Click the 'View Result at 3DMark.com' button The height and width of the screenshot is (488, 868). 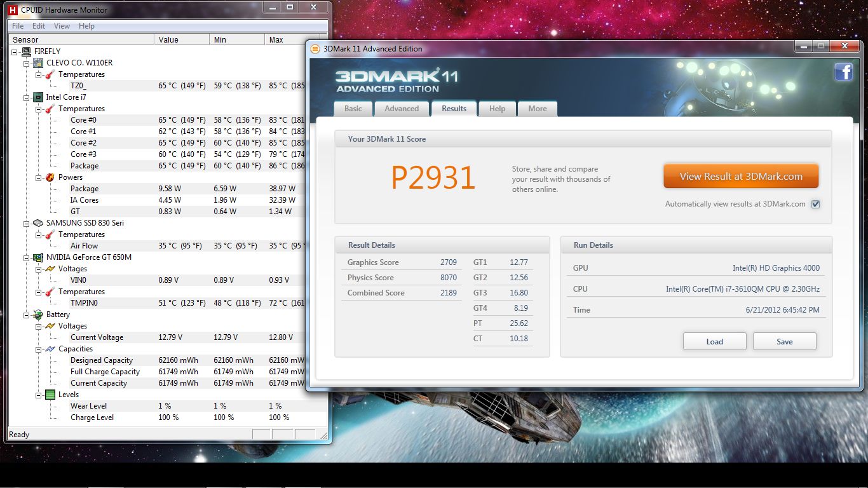pos(741,177)
